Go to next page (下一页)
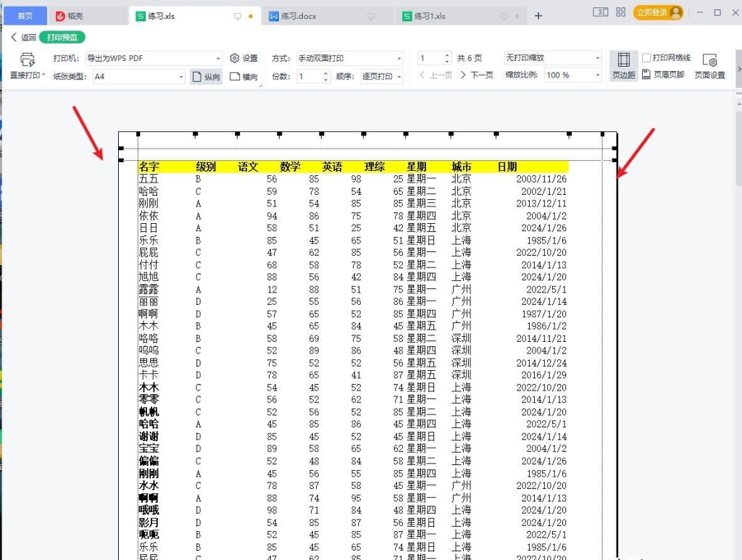The height and width of the screenshot is (560, 742). 477,75
